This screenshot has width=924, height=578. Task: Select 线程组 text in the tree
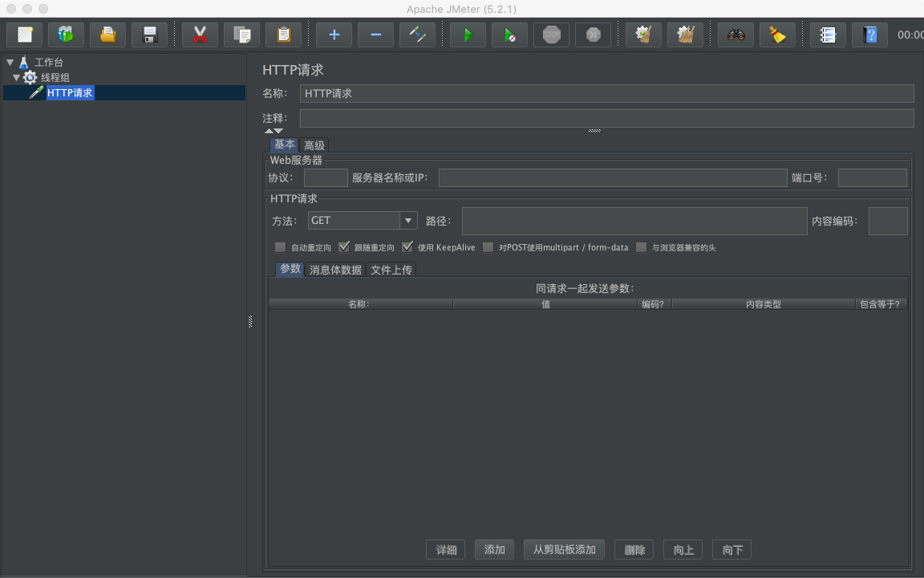pyautogui.click(x=55, y=77)
